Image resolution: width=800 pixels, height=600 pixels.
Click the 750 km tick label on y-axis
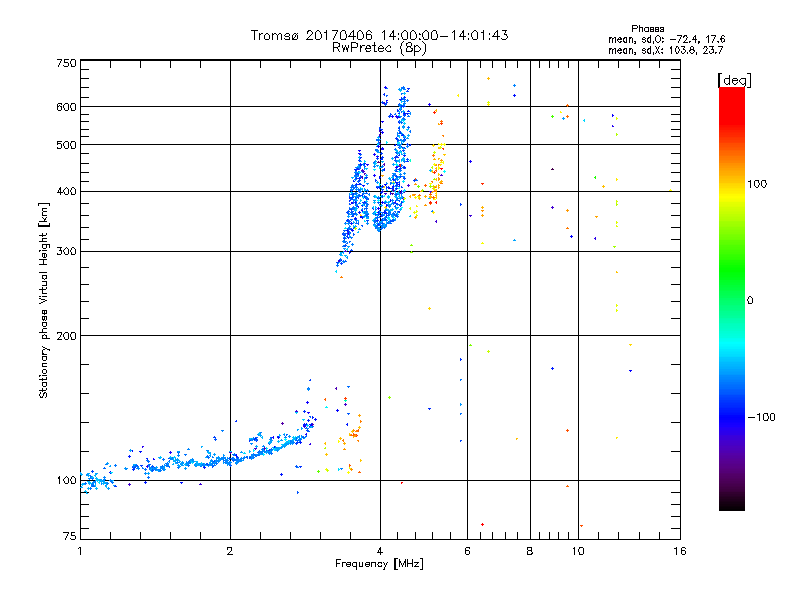pyautogui.click(x=66, y=63)
